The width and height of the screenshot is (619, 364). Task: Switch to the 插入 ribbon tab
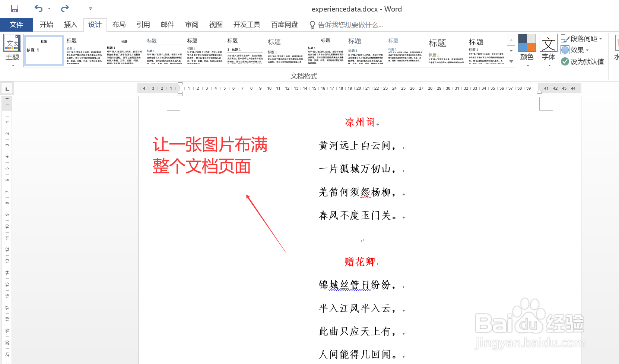pyautogui.click(x=70, y=25)
